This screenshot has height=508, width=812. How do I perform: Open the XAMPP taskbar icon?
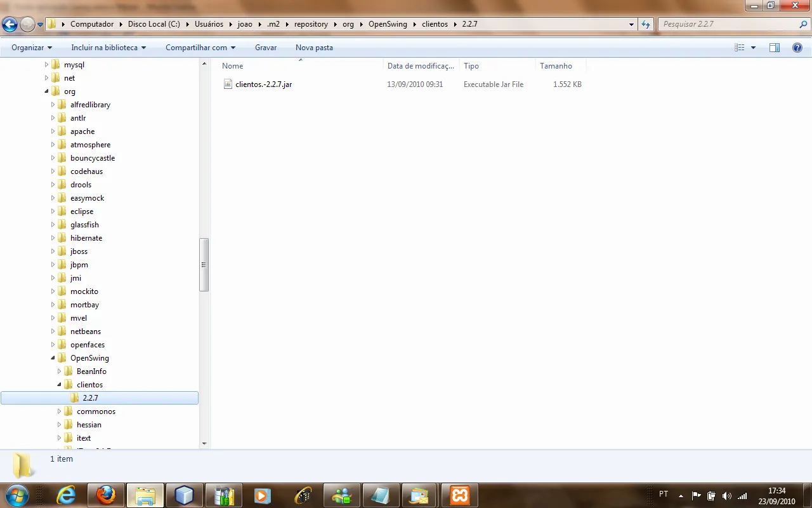pos(460,495)
